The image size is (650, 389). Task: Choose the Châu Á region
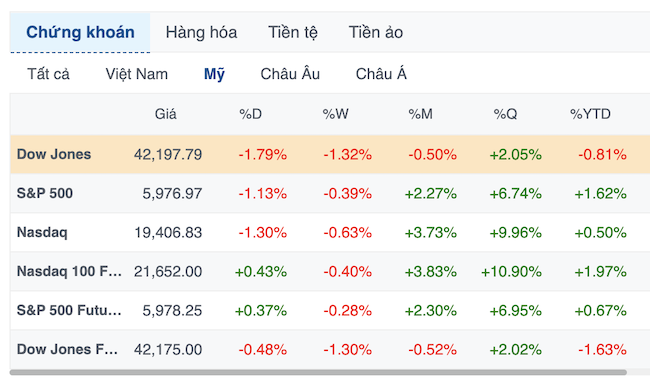[381, 74]
